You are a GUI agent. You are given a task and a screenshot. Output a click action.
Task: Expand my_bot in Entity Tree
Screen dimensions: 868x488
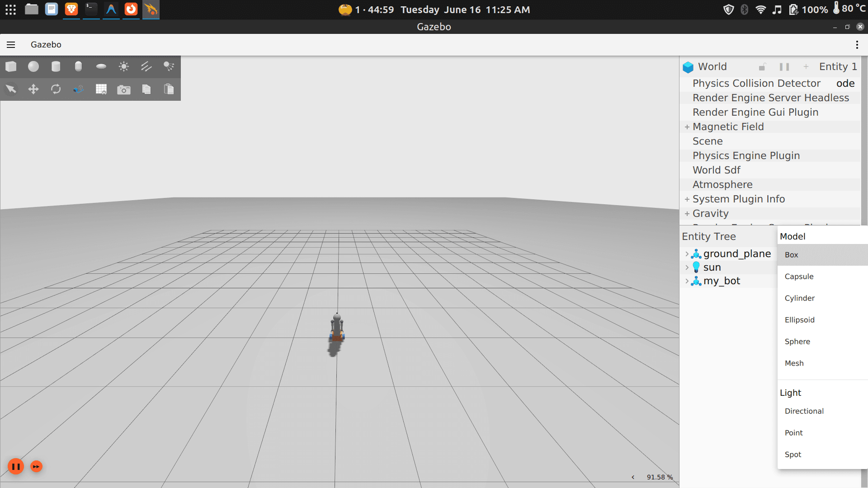[687, 281]
